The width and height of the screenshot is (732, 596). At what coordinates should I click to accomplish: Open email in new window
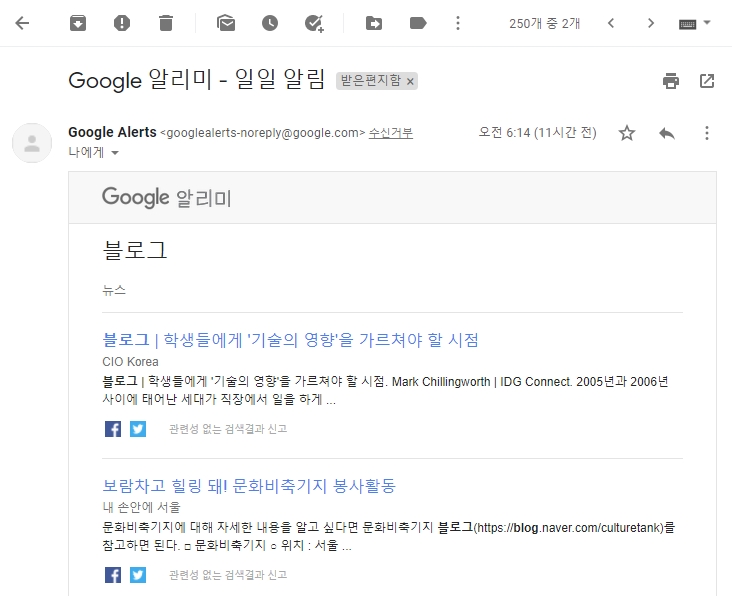click(x=707, y=81)
